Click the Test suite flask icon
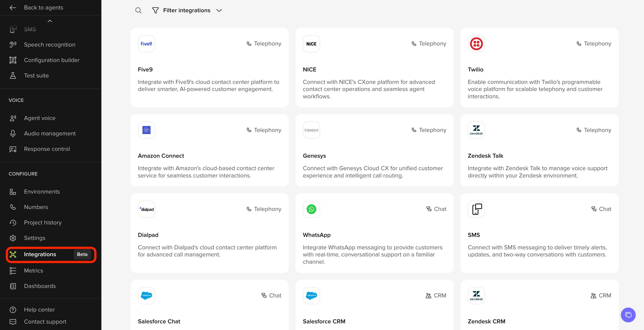This screenshot has height=330, width=644. click(13, 76)
